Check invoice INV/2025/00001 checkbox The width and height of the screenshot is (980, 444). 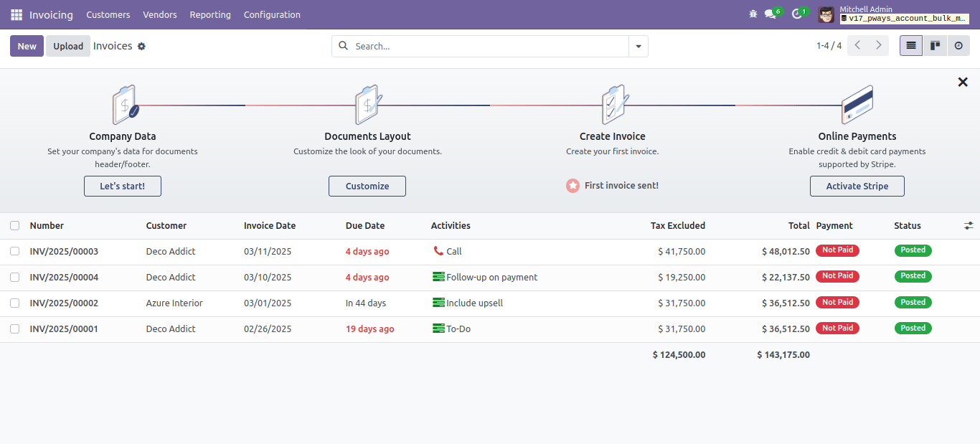(x=14, y=329)
